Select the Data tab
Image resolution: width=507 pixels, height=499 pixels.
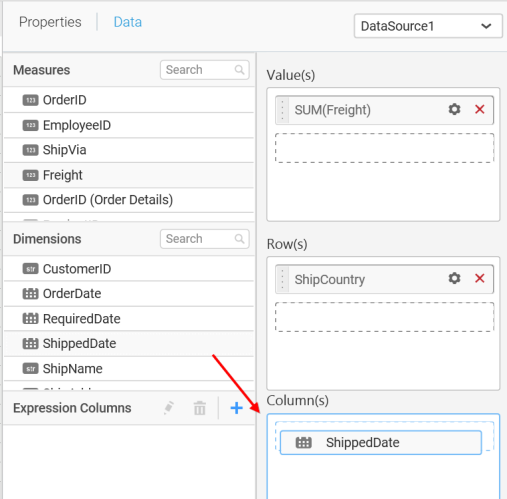pyautogui.click(x=128, y=22)
